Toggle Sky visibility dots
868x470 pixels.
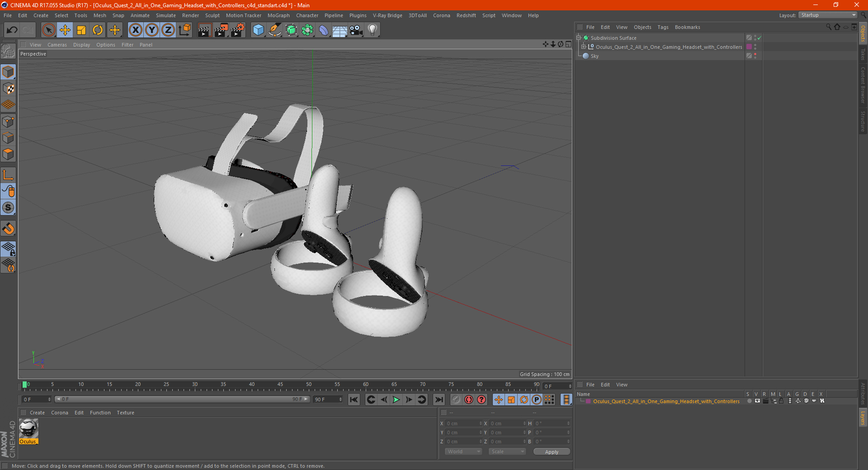click(x=755, y=56)
